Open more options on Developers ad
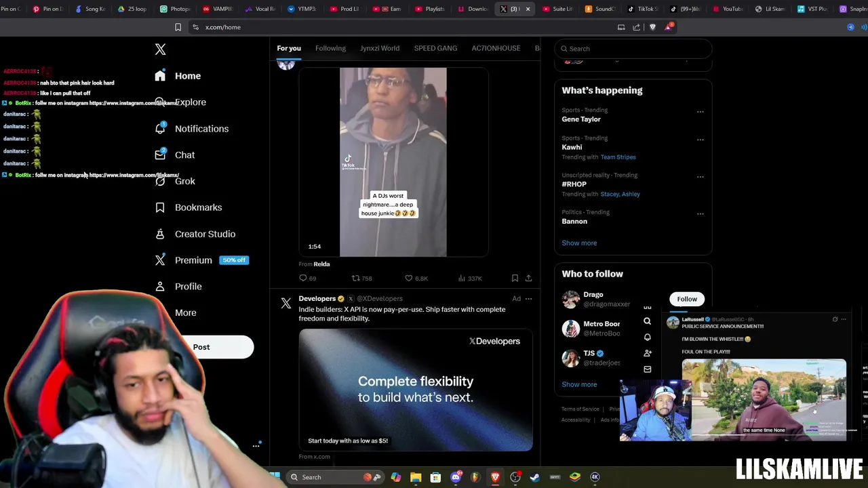 (x=528, y=299)
